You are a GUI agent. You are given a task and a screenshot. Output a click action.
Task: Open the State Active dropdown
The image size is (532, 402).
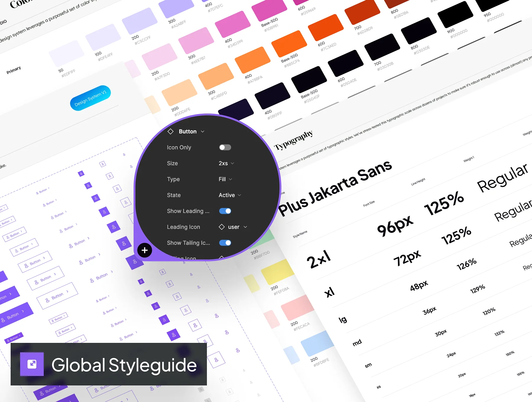tap(230, 195)
